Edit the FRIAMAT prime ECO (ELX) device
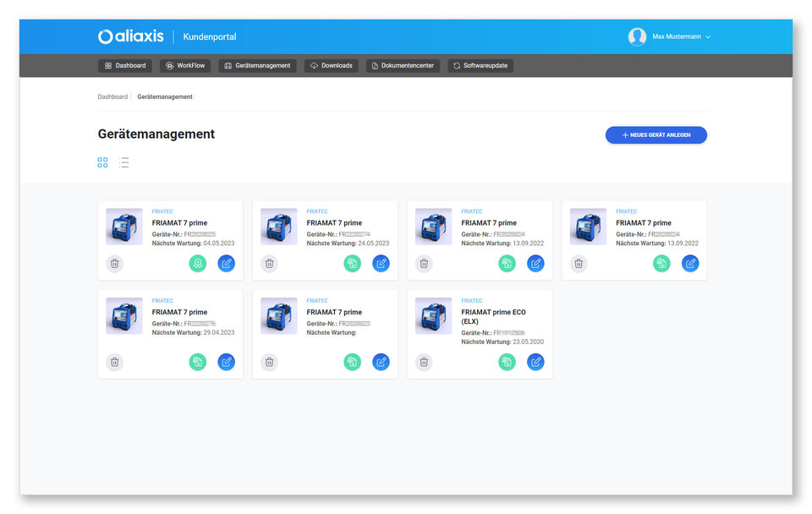 click(536, 362)
